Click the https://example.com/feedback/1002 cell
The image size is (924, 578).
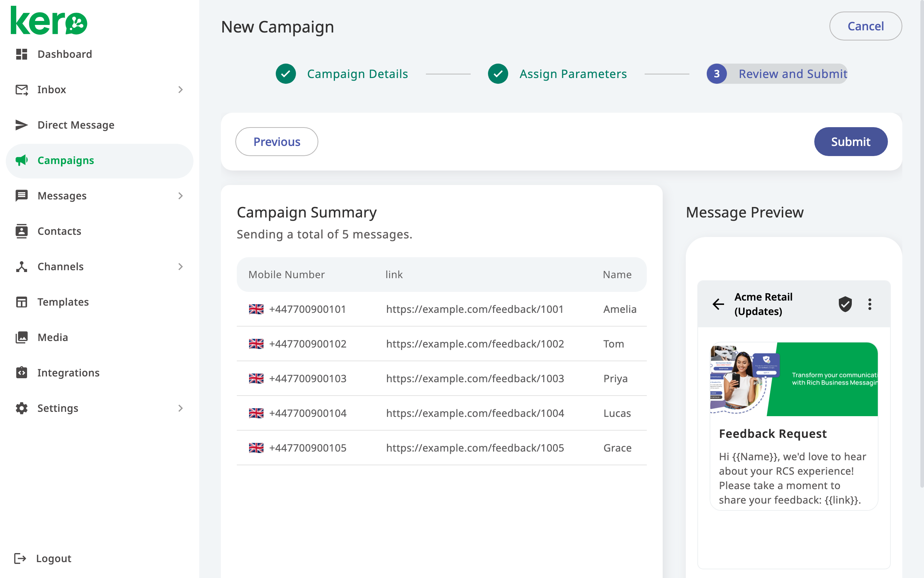[x=475, y=344]
